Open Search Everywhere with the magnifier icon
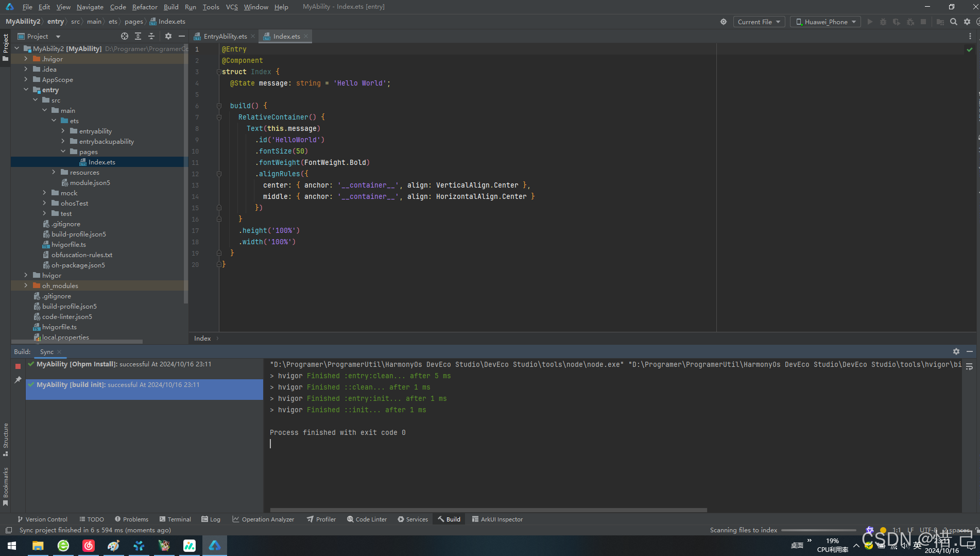Image resolution: width=980 pixels, height=556 pixels. click(x=954, y=22)
